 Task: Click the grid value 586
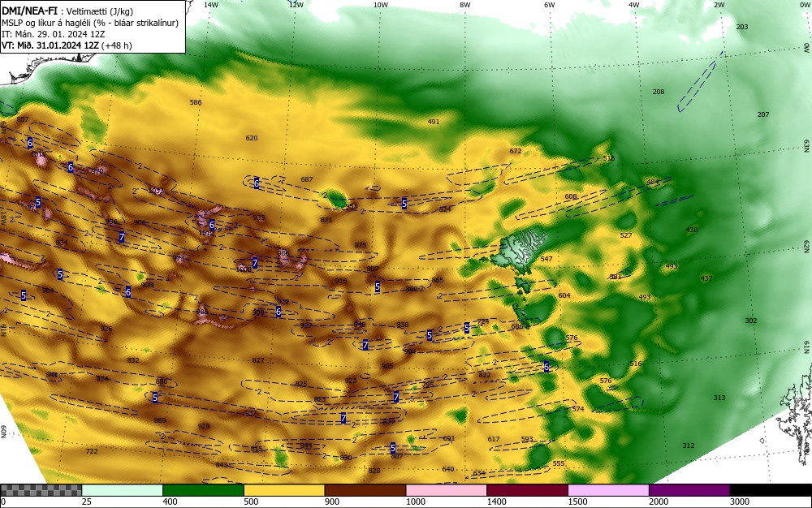[195, 102]
